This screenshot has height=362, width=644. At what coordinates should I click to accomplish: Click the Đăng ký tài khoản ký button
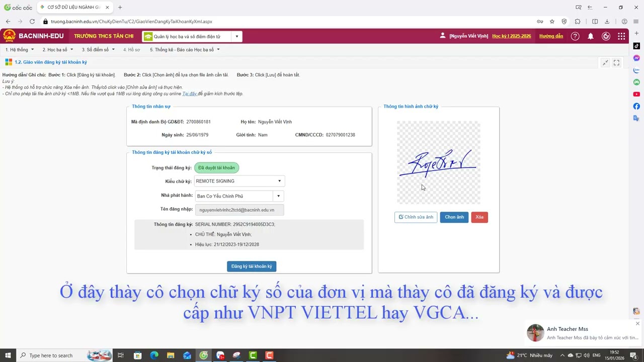tap(252, 266)
